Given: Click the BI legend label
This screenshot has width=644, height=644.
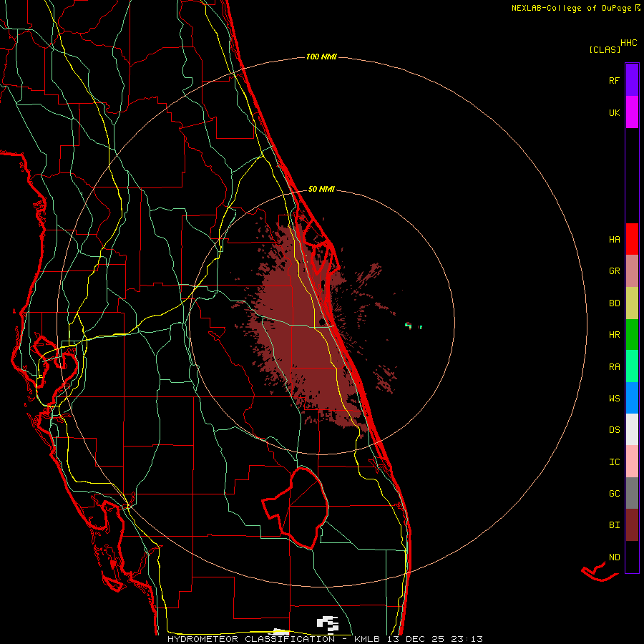Looking at the screenshot, I should [614, 525].
